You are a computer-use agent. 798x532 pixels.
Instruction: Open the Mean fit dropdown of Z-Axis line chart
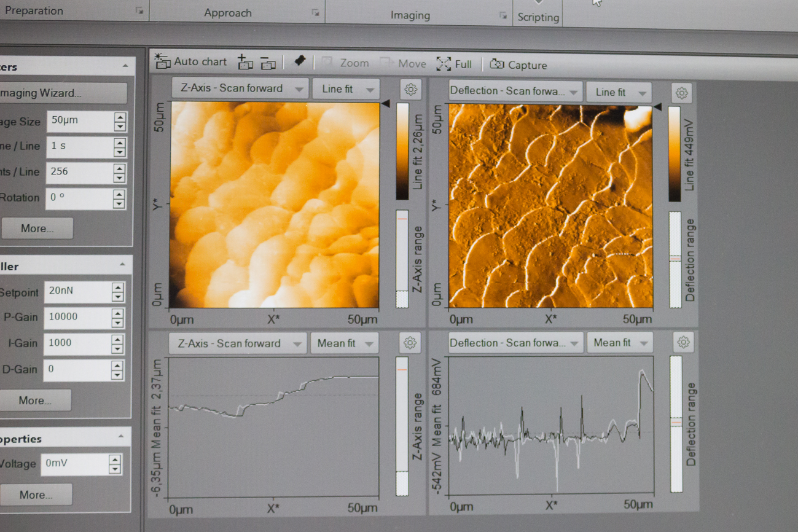pos(344,343)
